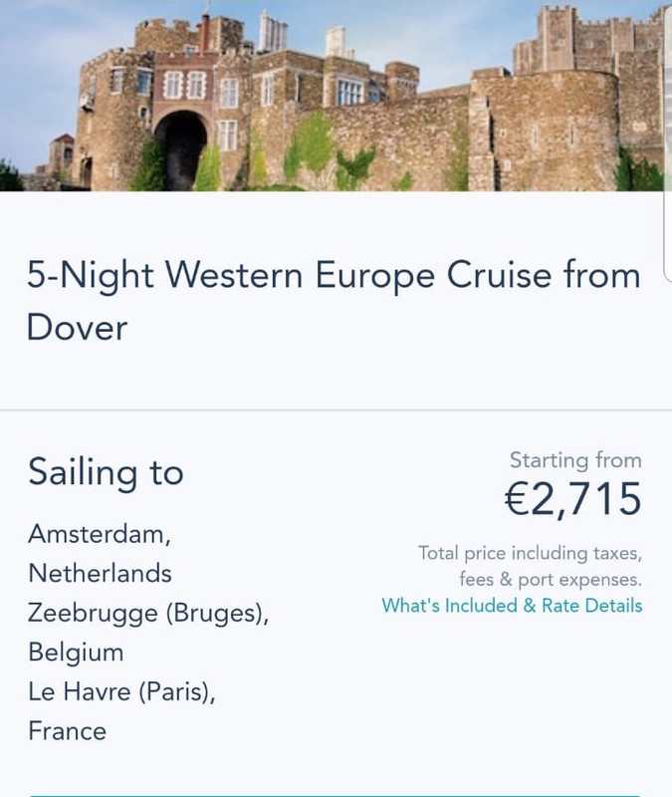
Task: Select the Le Havre (Paris) port
Action: (121, 692)
